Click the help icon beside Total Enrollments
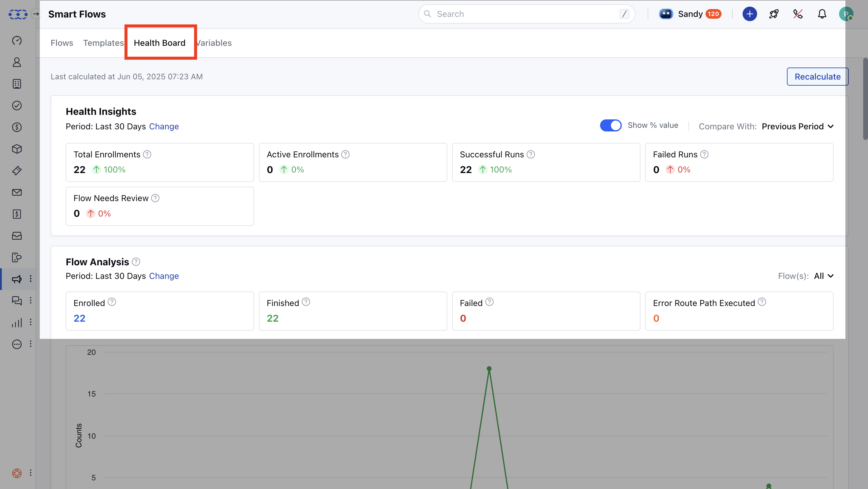Screen dimensions: 868x489 147,154
